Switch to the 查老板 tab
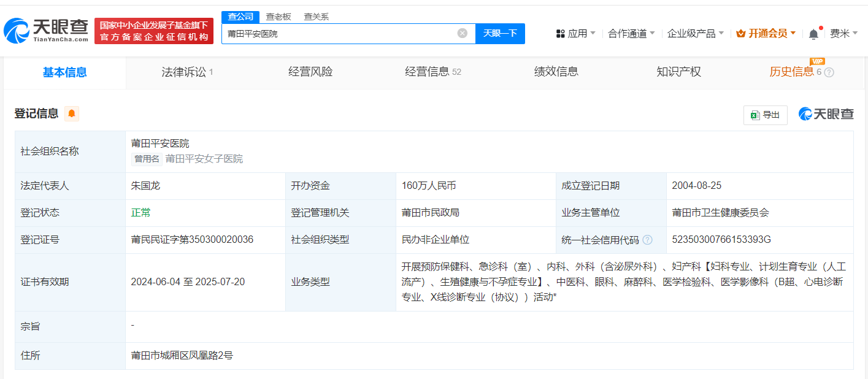This screenshot has width=868, height=379. pos(278,17)
